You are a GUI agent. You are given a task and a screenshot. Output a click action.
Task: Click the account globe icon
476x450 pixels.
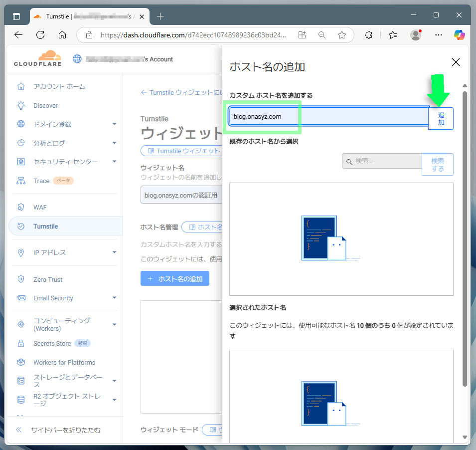[x=77, y=59]
